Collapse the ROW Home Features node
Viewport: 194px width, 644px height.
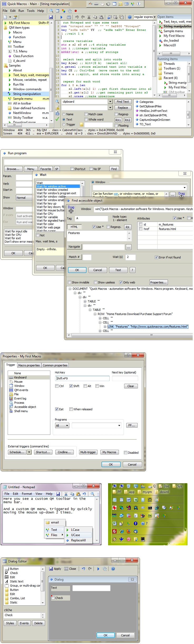point(95,314)
